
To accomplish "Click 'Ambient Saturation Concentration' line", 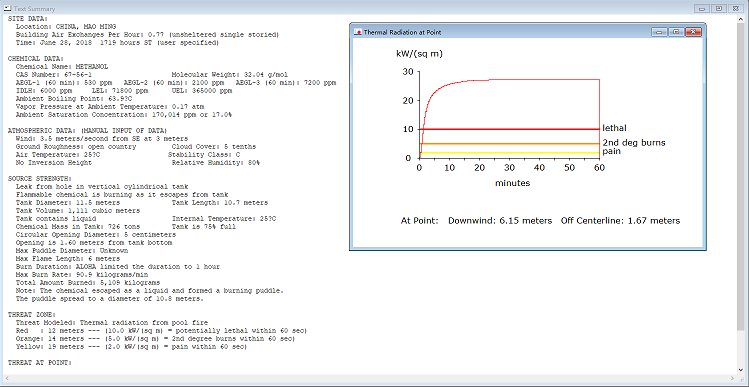I will 124,115.
